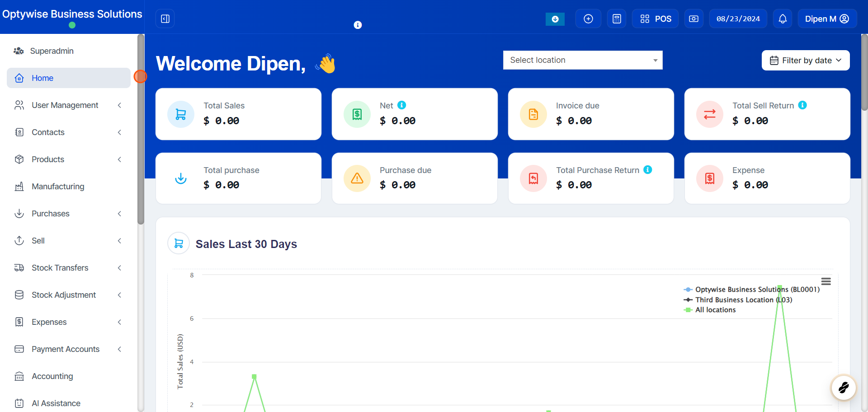Screen dimensions: 868x412
Task: Click the Optywise Business Solutions logo text
Action: [x=72, y=14]
